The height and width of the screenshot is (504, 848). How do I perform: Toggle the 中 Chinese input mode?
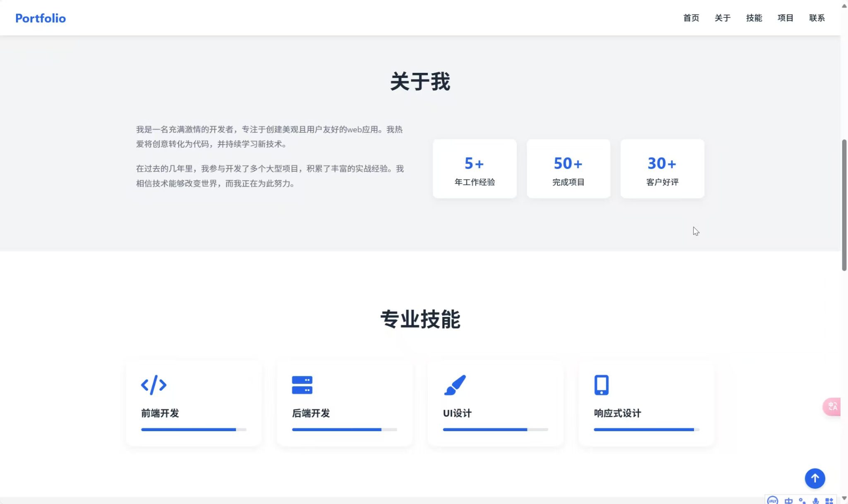click(x=788, y=501)
